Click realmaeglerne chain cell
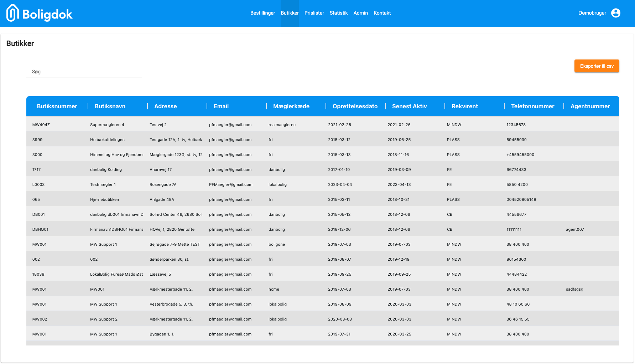This screenshot has width=635, height=364. tap(282, 125)
